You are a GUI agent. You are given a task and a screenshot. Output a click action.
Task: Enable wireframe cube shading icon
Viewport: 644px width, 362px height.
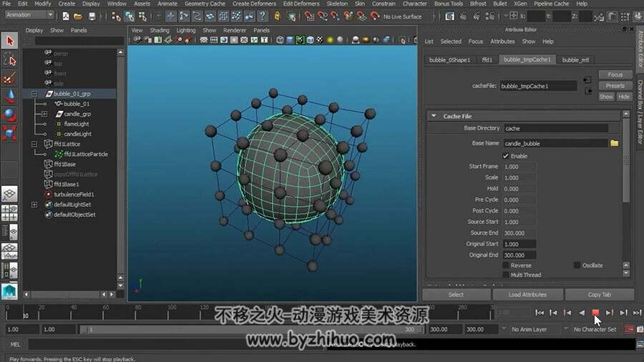click(280, 40)
